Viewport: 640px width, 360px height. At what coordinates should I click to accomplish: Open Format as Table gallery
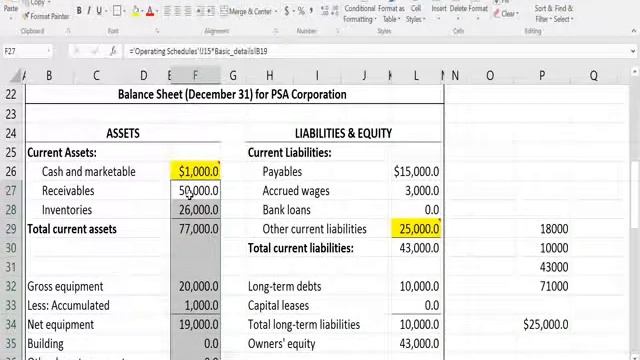(x=391, y=13)
